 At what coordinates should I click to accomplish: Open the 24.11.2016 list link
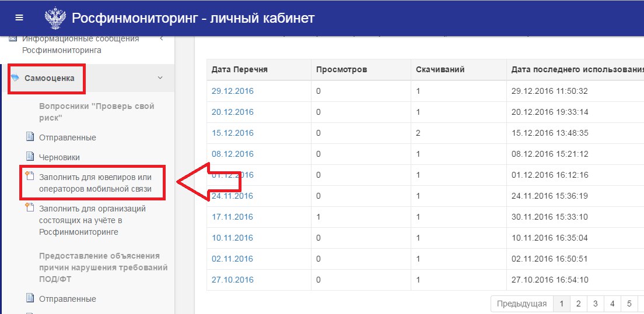pos(233,196)
